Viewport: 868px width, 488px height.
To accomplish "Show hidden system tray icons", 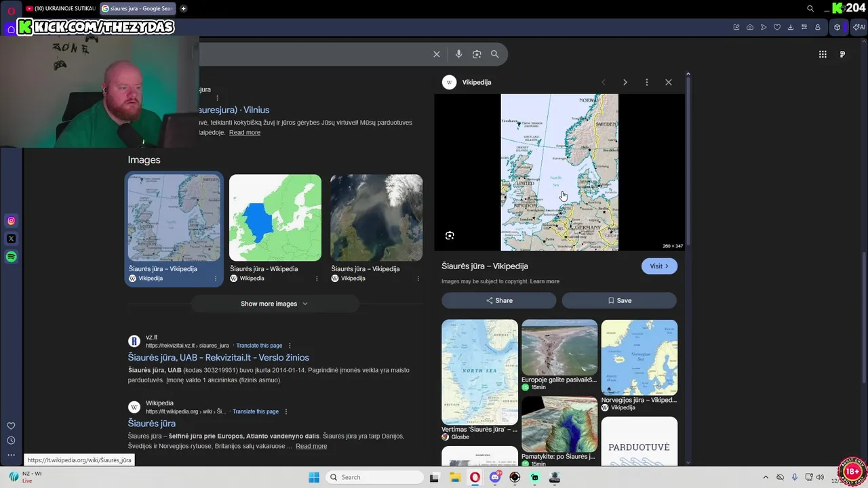I will pyautogui.click(x=766, y=477).
